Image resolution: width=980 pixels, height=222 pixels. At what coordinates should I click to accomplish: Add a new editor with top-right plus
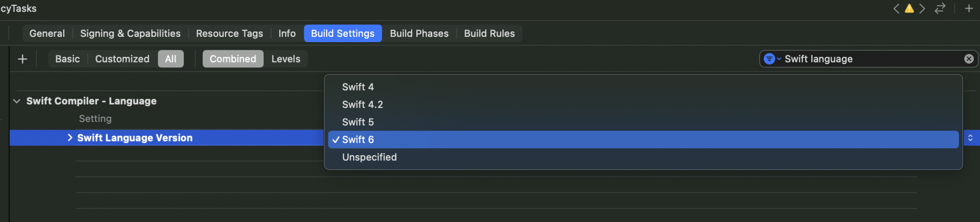coord(969,9)
